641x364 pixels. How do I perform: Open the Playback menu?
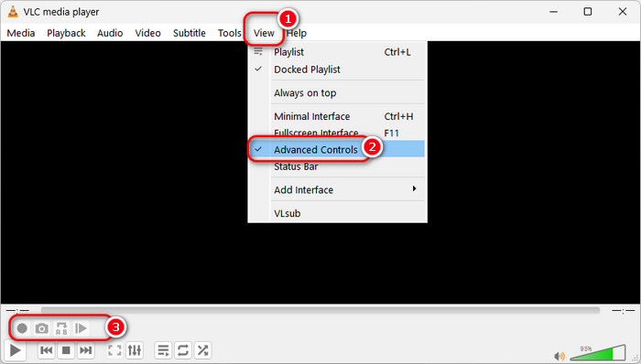point(66,33)
